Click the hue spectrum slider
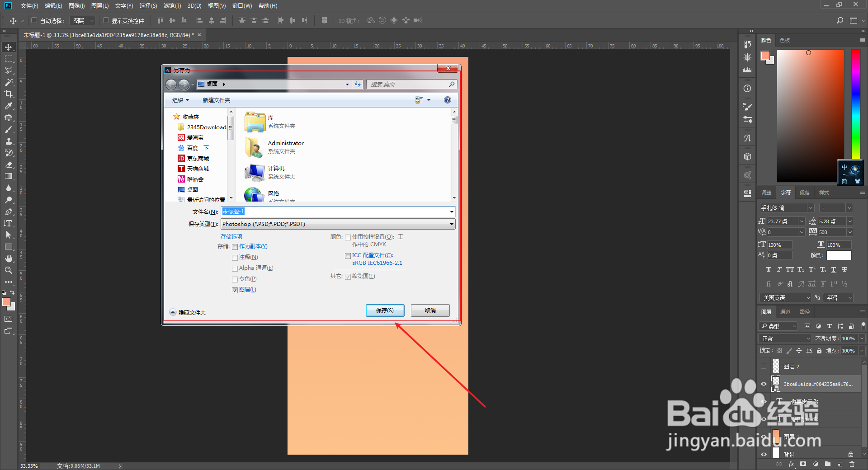 (856, 104)
